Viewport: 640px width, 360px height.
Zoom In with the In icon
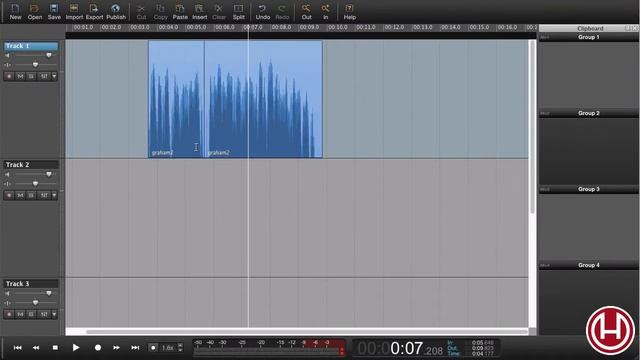click(325, 12)
